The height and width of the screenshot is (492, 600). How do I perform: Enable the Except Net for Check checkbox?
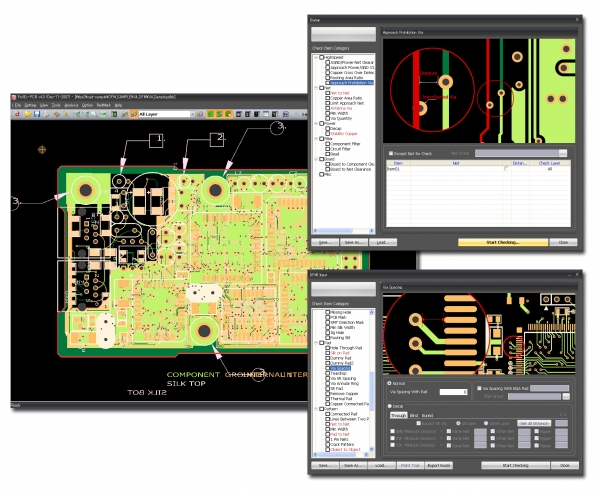point(390,153)
